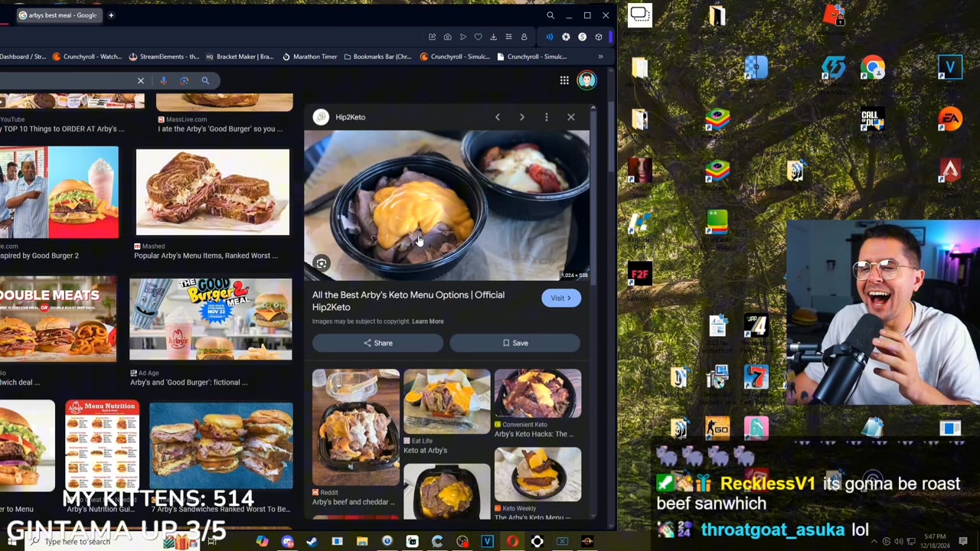
Task: Open the Arby's Menu Nutrition chart image
Action: 103,445
